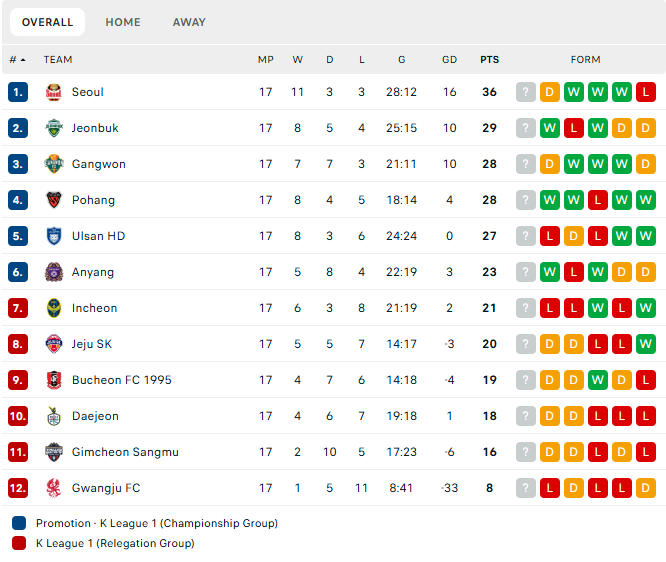
Task: Switch to the AWAY standings tab
Action: 189,22
